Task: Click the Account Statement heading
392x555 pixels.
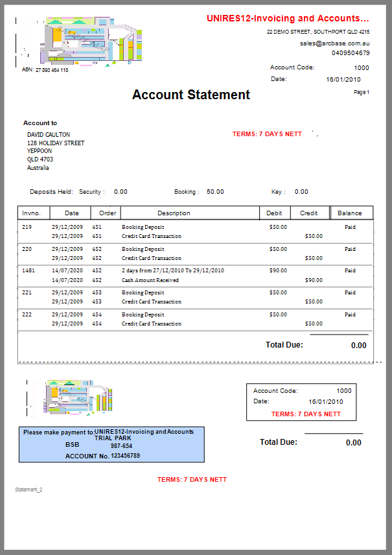Action: pos(191,95)
